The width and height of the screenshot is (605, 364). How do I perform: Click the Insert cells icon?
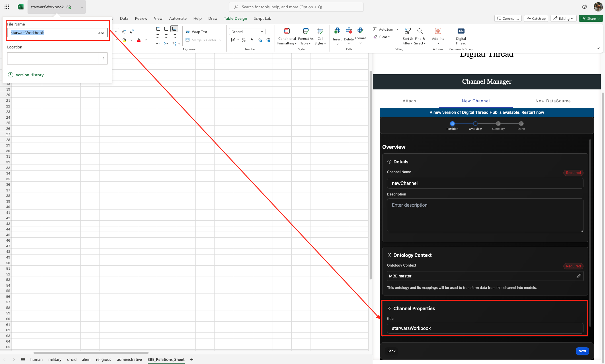(x=337, y=31)
